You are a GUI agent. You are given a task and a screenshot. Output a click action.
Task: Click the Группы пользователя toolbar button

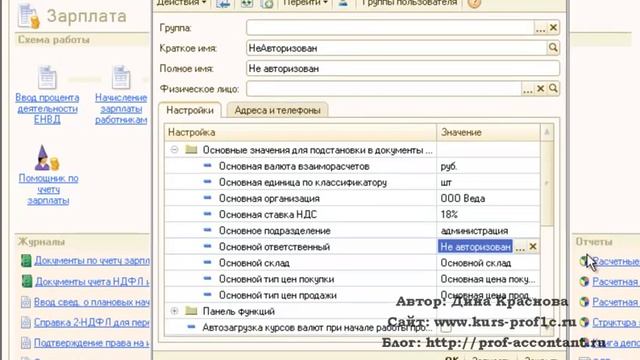pos(409,3)
